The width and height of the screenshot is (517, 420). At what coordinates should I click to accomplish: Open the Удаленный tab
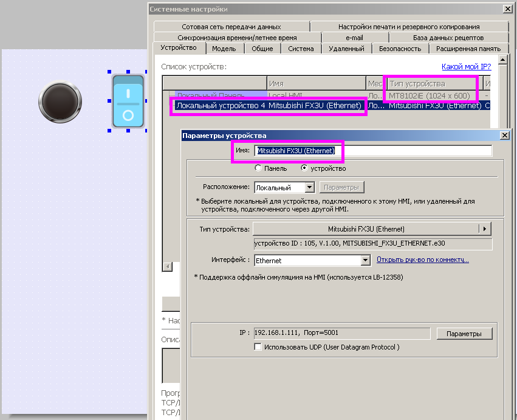(346, 49)
